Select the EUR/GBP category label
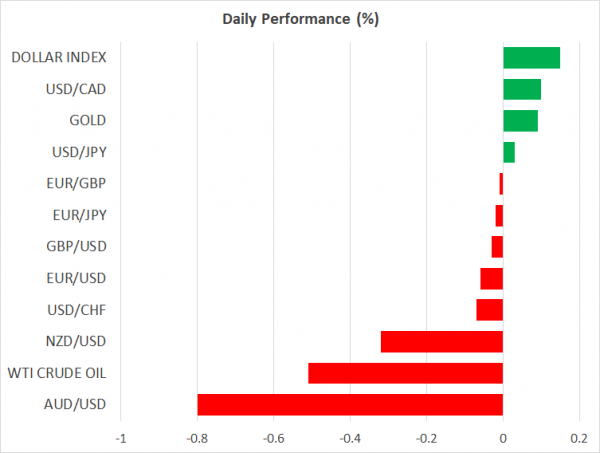600x453 pixels. pyautogui.click(x=77, y=183)
